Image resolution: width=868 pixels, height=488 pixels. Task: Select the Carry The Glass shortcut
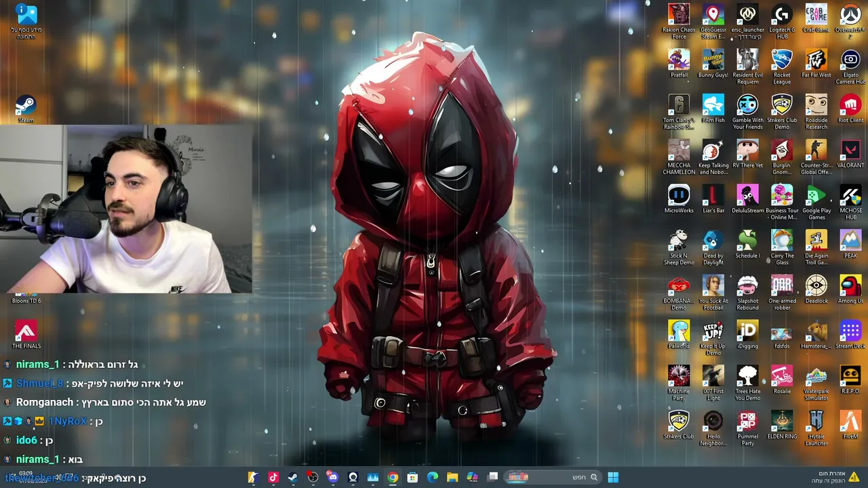(x=782, y=247)
